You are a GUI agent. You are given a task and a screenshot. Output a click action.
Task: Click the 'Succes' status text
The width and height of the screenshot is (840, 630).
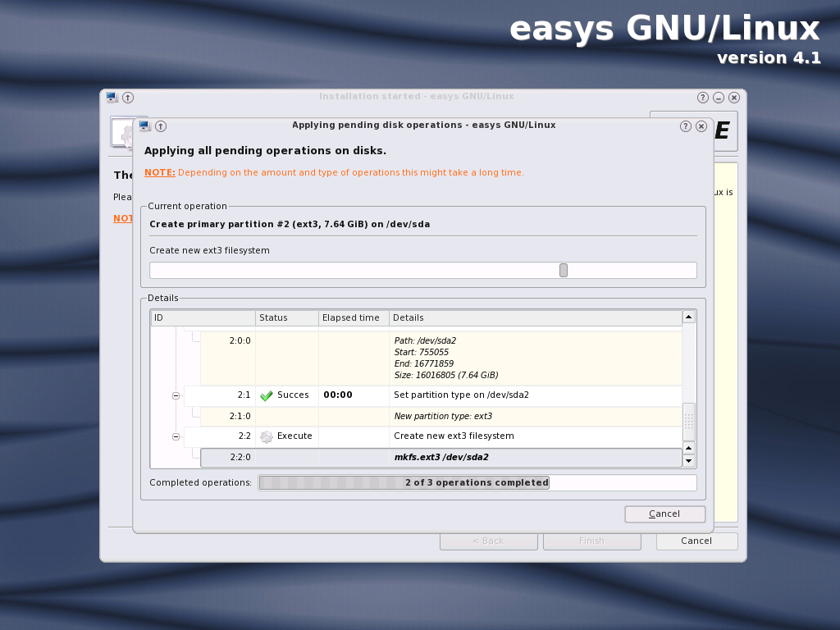(293, 395)
